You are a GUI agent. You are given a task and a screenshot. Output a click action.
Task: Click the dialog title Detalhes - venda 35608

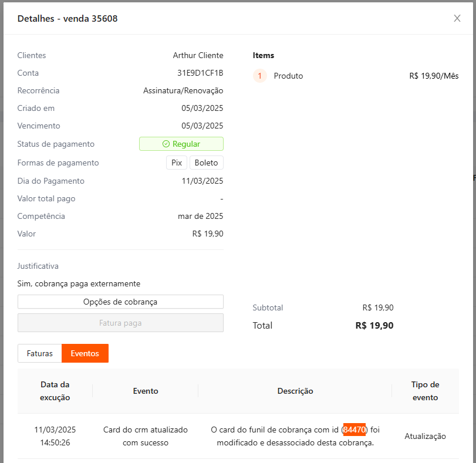pos(67,18)
